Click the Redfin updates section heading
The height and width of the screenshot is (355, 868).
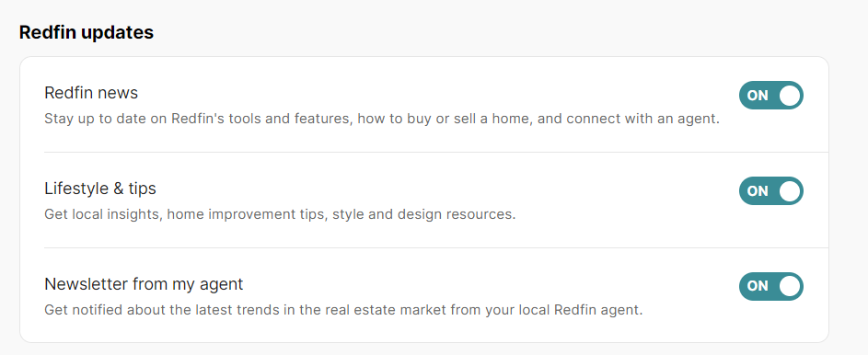coord(87,32)
